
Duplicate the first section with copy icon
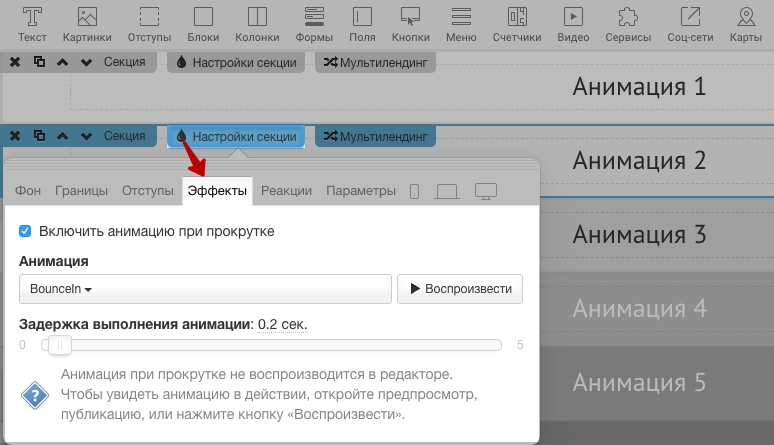[39, 62]
